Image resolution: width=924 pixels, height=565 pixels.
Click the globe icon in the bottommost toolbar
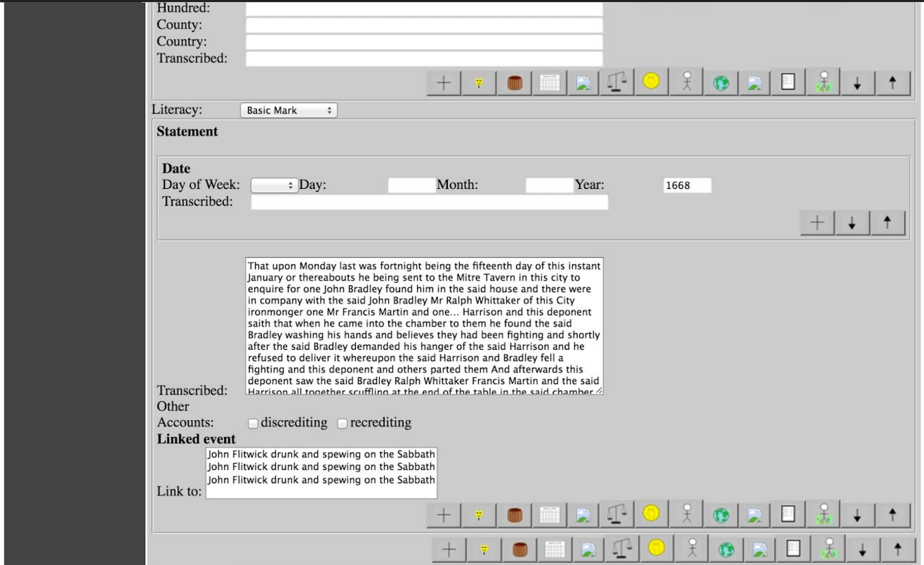pyautogui.click(x=725, y=549)
